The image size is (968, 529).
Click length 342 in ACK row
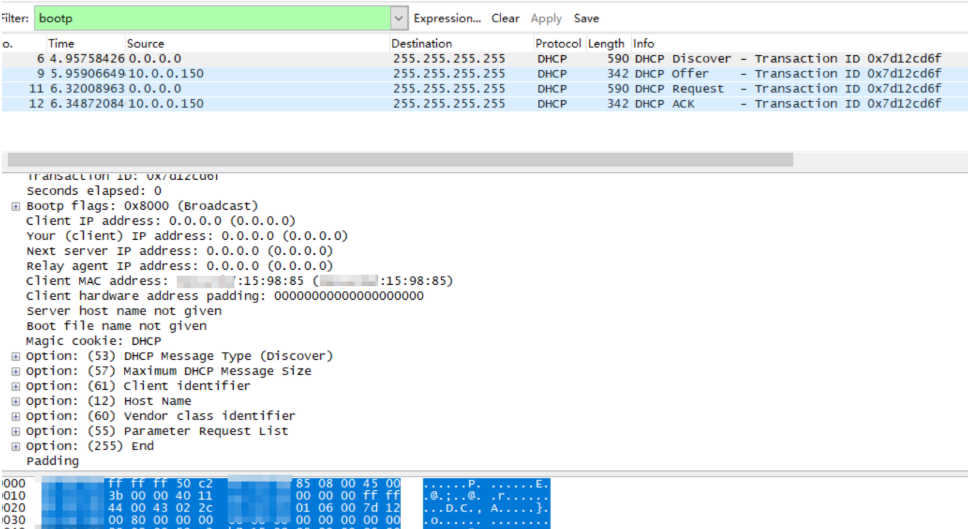click(x=617, y=104)
